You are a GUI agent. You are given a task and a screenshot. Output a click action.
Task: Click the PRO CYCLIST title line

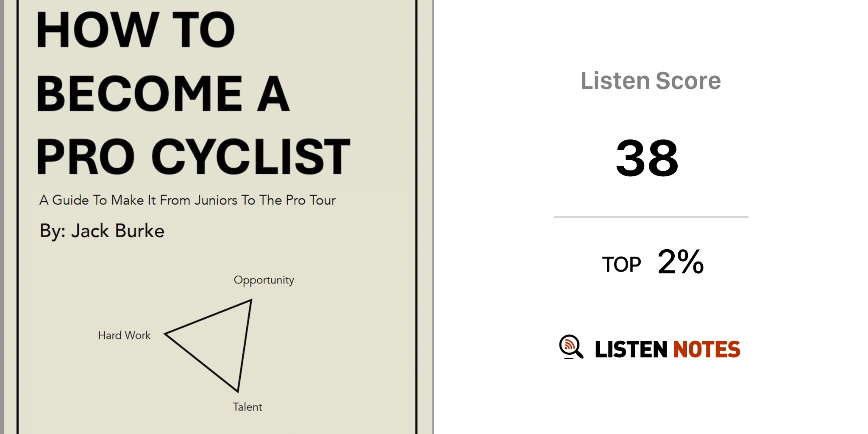[x=193, y=156]
